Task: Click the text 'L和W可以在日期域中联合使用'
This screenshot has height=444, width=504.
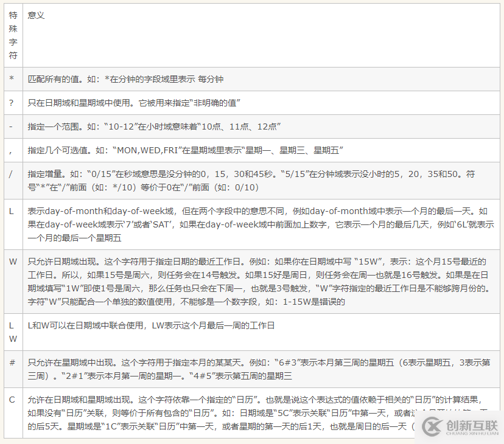Action: [x=85, y=326]
